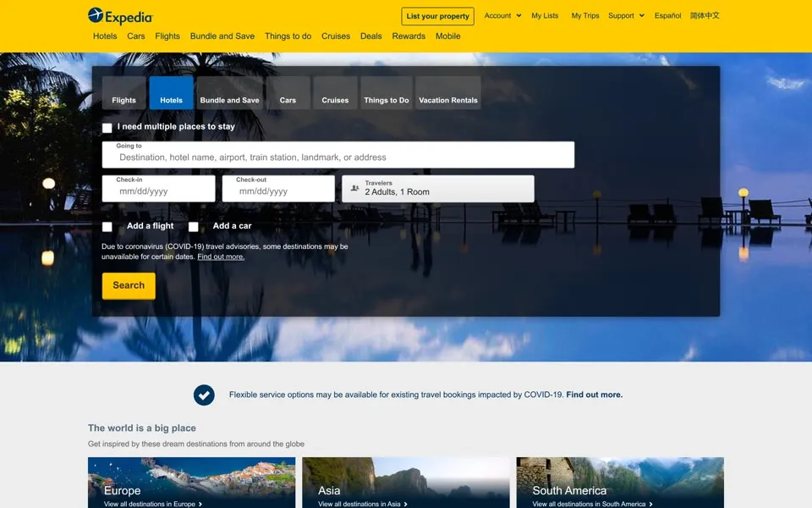812x508 pixels.
Task: Expand the Support dropdown
Action: tap(626, 15)
